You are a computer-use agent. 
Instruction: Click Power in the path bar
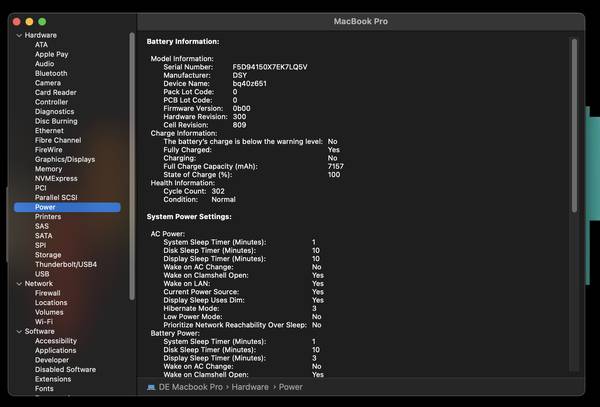click(290, 387)
